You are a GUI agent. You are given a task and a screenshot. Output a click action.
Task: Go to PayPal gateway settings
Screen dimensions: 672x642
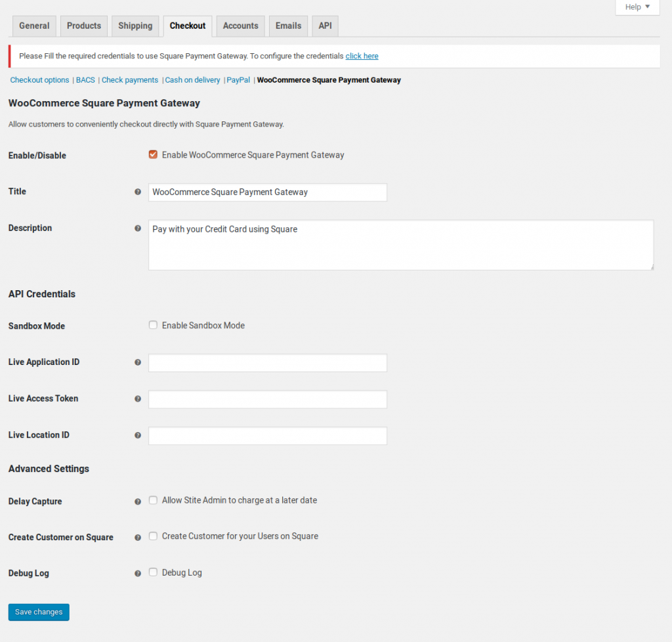[238, 80]
